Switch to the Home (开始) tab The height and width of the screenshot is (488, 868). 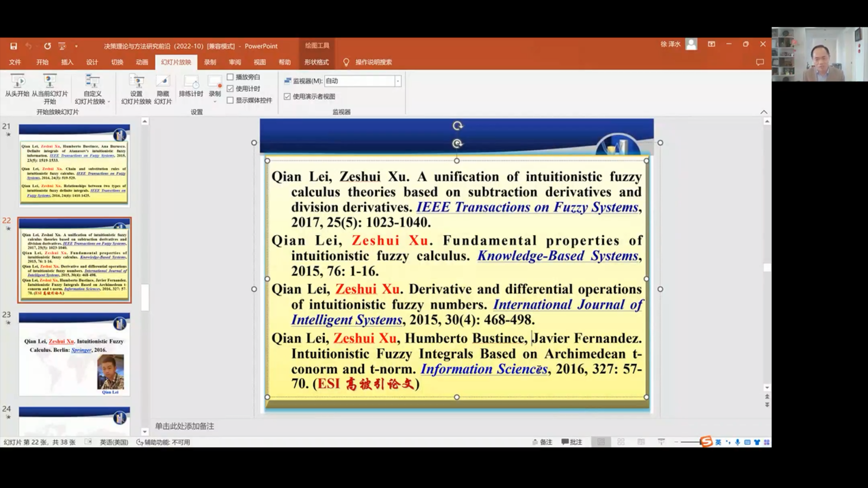pyautogui.click(x=42, y=62)
